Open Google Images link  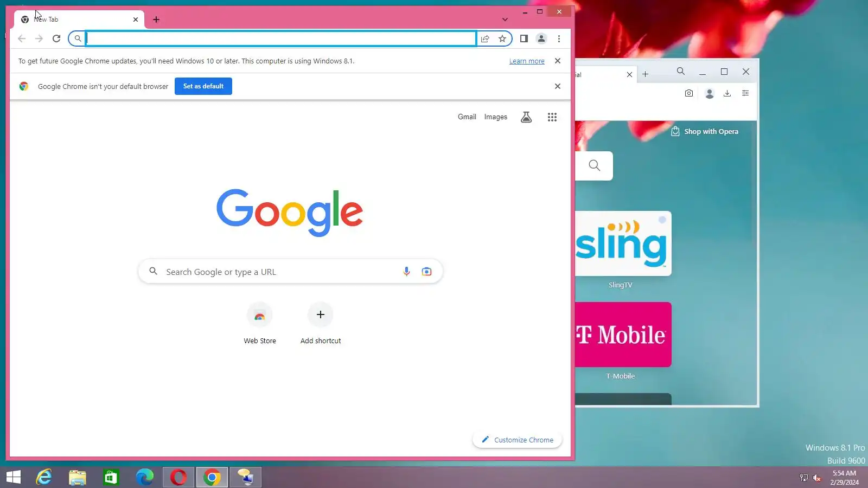coord(496,117)
